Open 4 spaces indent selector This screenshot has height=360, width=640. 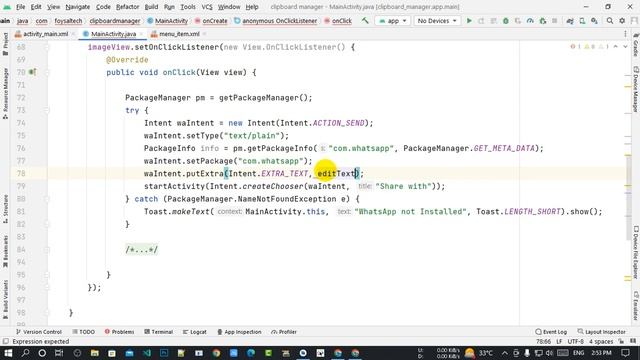pyautogui.click(x=601, y=341)
